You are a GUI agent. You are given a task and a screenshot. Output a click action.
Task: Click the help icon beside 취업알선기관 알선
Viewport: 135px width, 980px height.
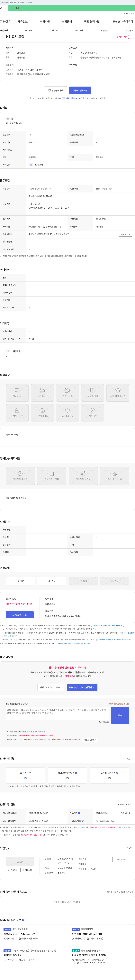tap(76, 773)
